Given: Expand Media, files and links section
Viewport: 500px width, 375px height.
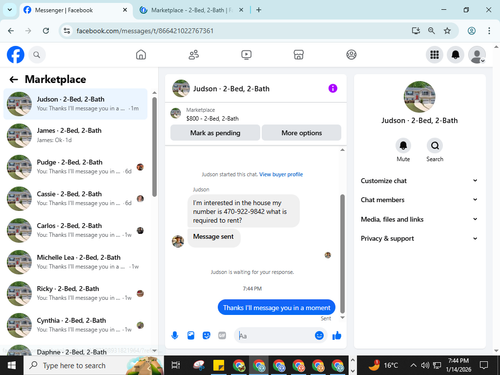Looking at the screenshot, I should point(419,219).
